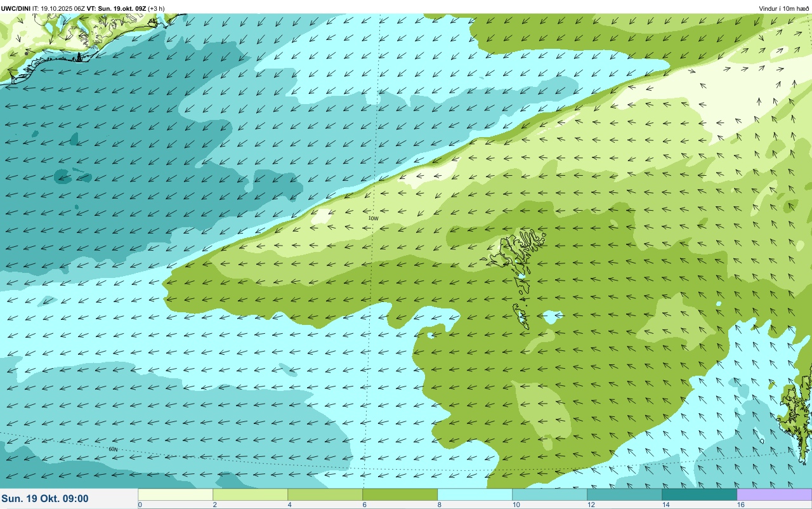Image resolution: width=812 pixels, height=509 pixels.
Task: Click legend scale value '0'
Action: tap(140, 505)
